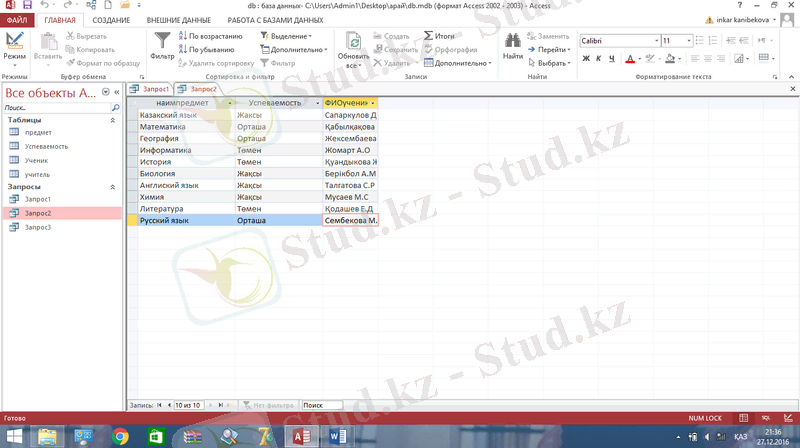Switch to the СОЗДАНИЕ ribbon tab
Viewport: 800px width, 448px height.
click(x=111, y=20)
